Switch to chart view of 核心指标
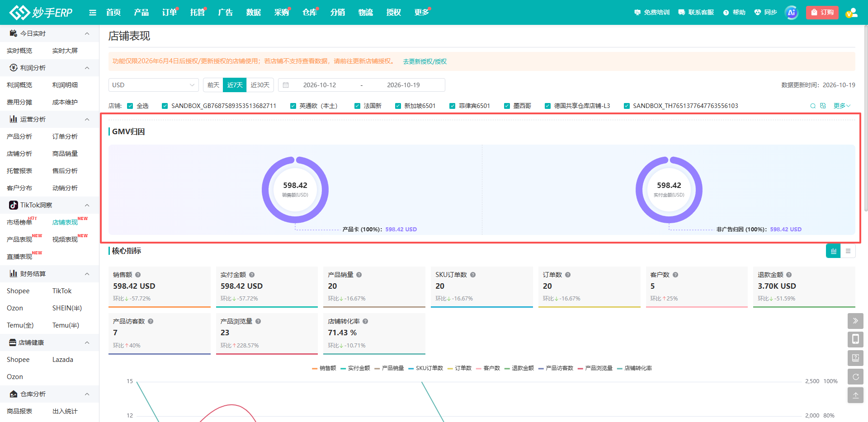This screenshot has width=868, height=422. tap(833, 251)
